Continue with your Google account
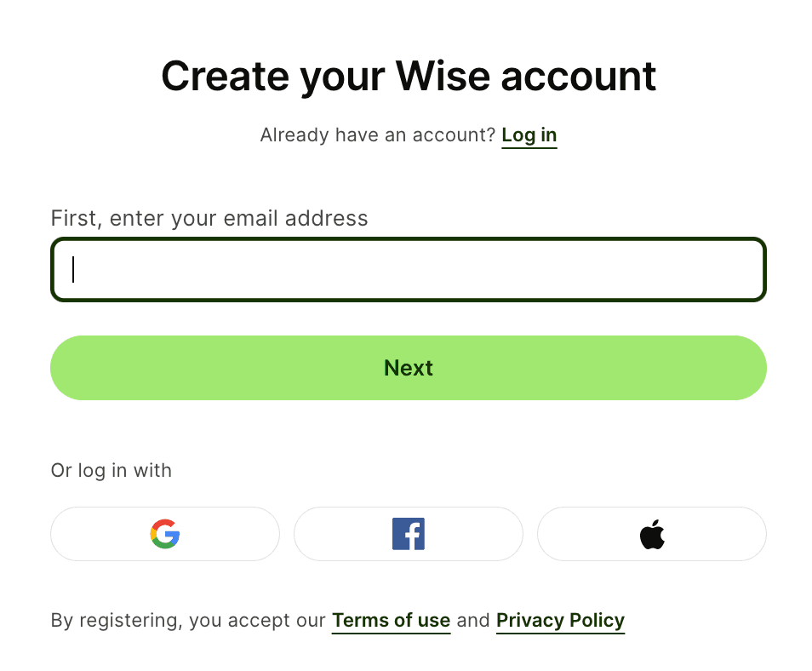The image size is (812, 671). click(165, 534)
